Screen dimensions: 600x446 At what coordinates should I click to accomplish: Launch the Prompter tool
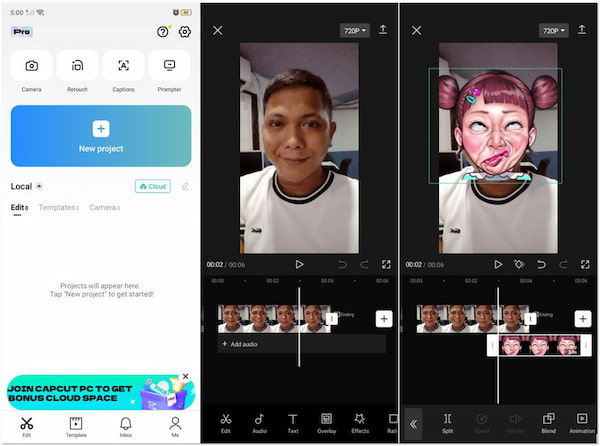169,66
